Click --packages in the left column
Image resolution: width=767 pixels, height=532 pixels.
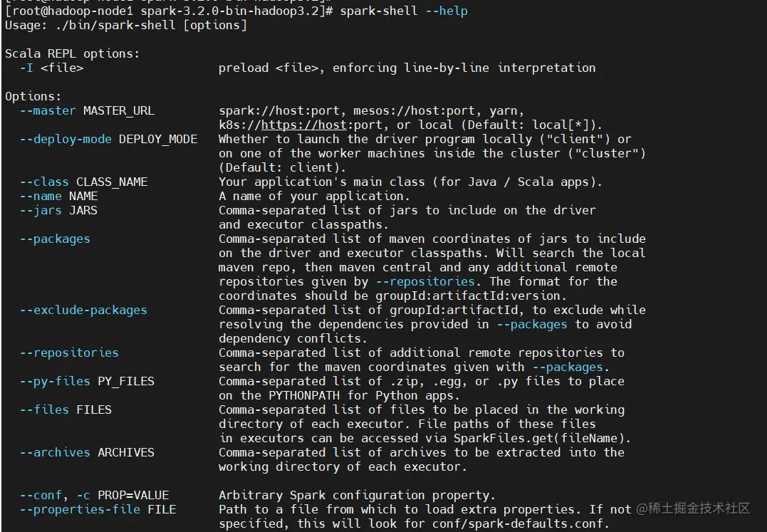click(x=55, y=239)
